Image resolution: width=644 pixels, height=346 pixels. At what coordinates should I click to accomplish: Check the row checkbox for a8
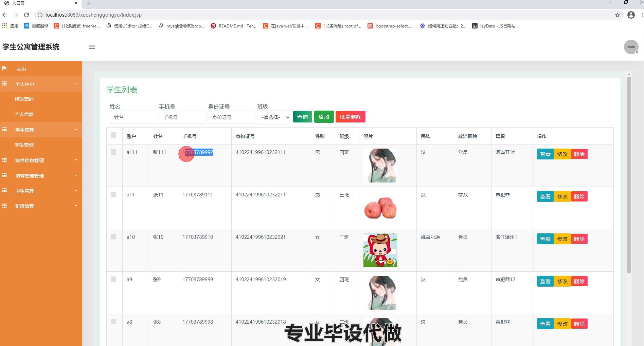point(113,322)
